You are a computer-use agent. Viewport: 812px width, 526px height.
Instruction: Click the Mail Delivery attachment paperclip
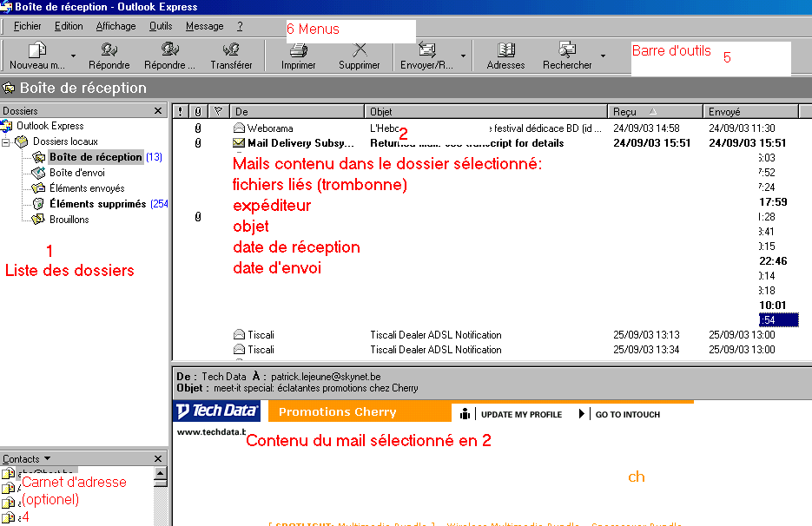tap(198, 143)
